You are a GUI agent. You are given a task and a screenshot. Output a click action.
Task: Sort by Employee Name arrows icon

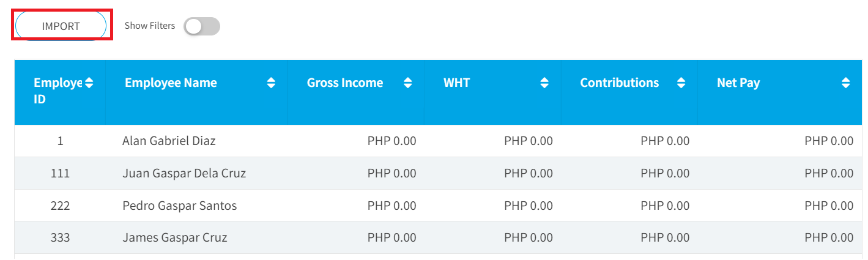click(x=272, y=83)
